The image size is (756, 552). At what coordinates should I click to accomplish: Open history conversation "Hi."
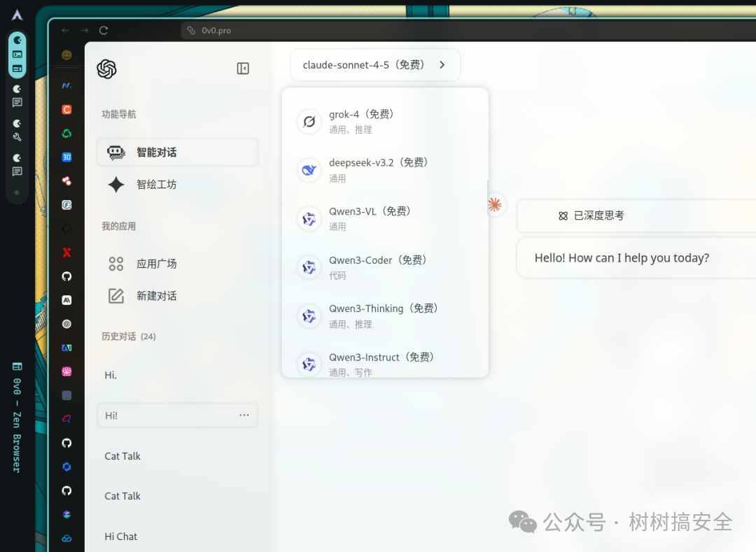point(177,375)
